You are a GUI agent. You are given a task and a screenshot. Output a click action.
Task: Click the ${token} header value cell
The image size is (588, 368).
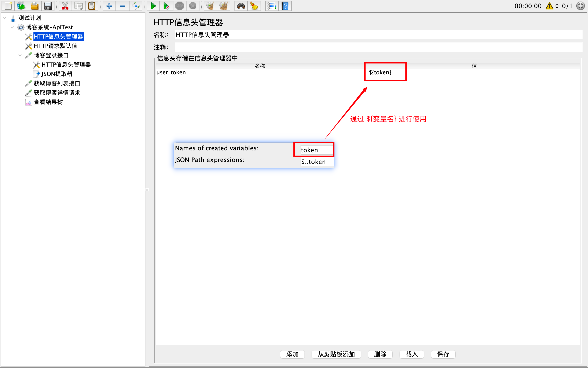tap(474, 72)
